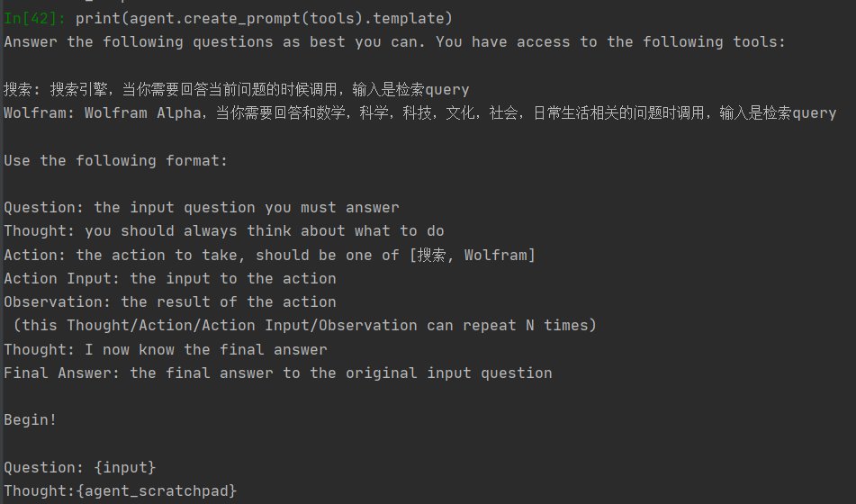Click the 'Observation: the result' line
856x504 pixels.
(170, 302)
